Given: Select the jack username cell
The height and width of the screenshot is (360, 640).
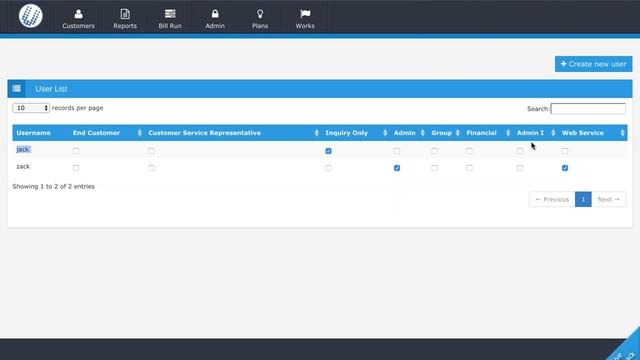Looking at the screenshot, I should [x=23, y=149].
